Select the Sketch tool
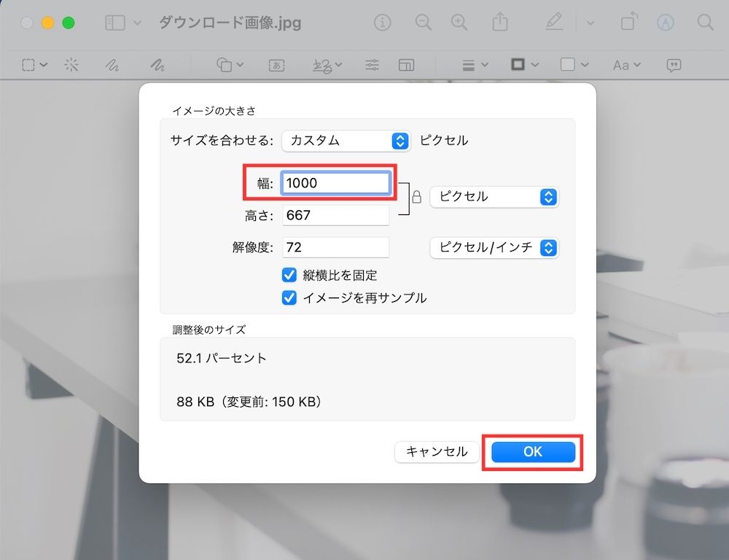Screen dimensions: 729x560 pyautogui.click(x=112, y=65)
